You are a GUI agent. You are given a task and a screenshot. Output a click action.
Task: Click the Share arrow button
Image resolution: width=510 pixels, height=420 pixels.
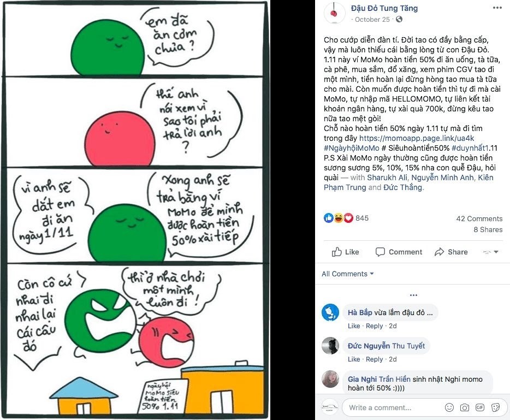[451, 252]
